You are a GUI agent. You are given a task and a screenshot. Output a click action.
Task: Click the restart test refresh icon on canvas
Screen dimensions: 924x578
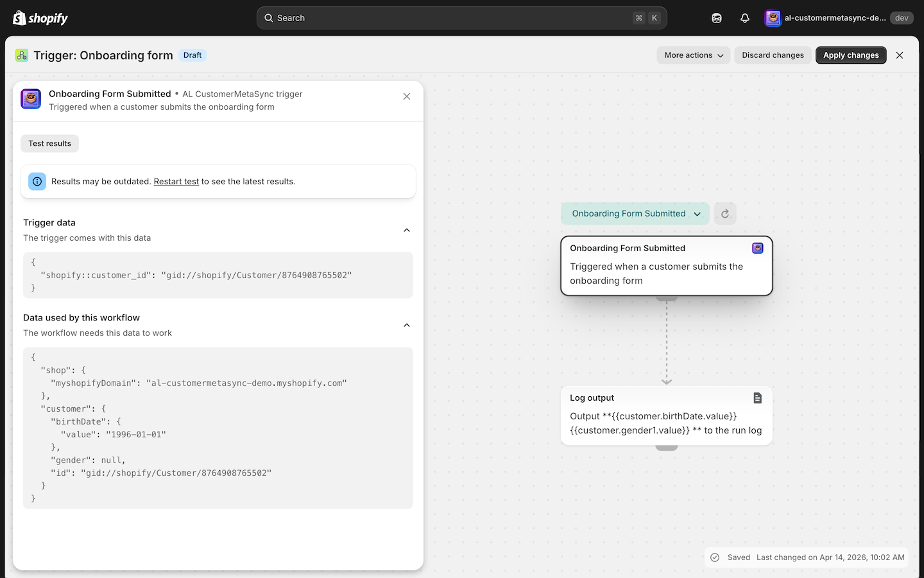(725, 214)
